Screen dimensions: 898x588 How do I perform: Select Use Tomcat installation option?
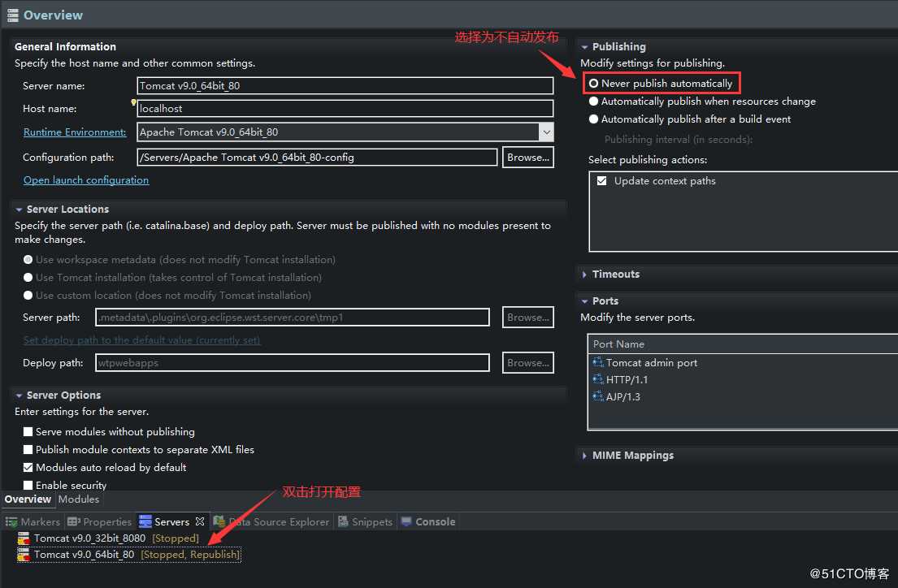pyautogui.click(x=28, y=277)
